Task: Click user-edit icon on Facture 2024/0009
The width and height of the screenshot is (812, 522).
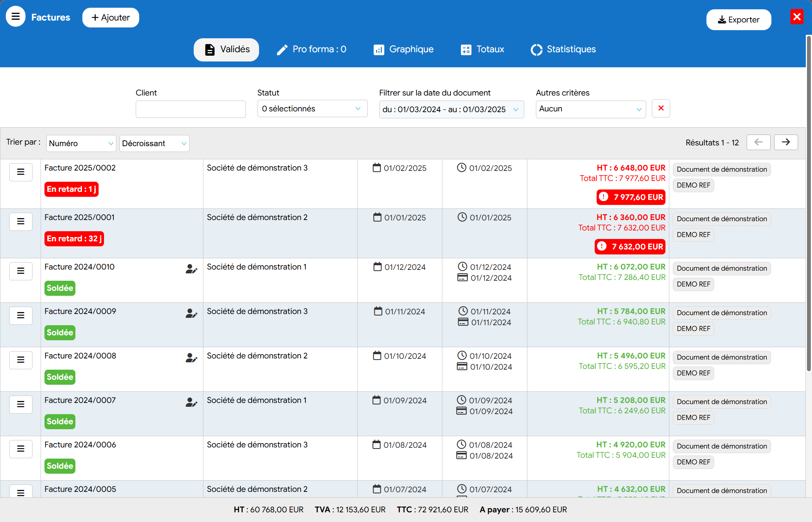Action: 191,313
